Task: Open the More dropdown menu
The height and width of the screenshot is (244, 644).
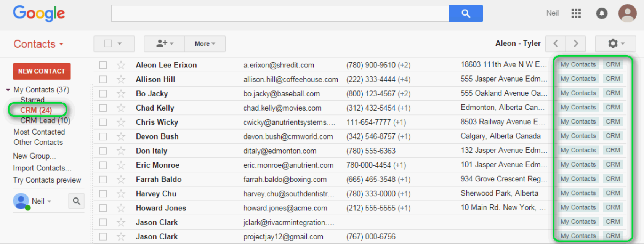Action: point(205,43)
